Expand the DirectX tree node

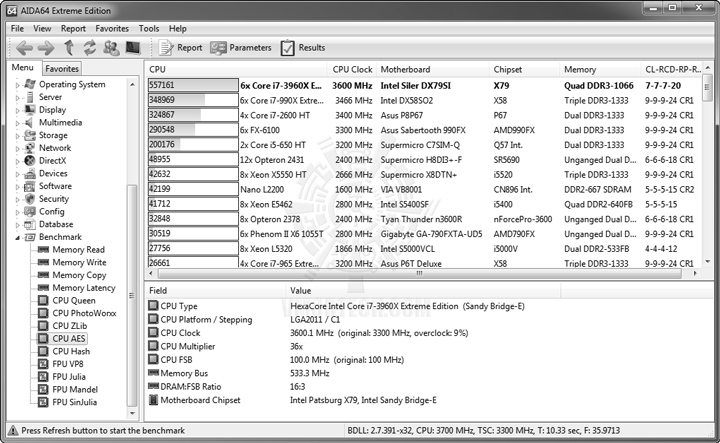(17, 161)
